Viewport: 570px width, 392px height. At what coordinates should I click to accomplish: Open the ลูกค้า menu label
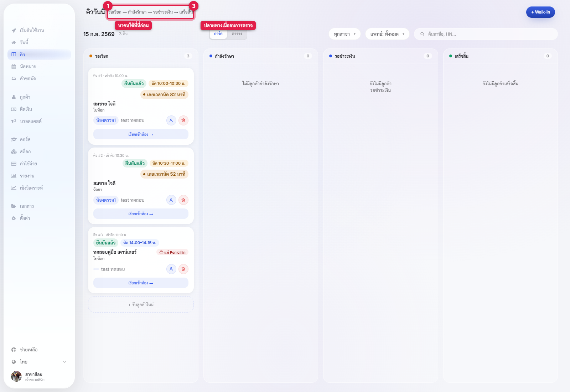[25, 97]
